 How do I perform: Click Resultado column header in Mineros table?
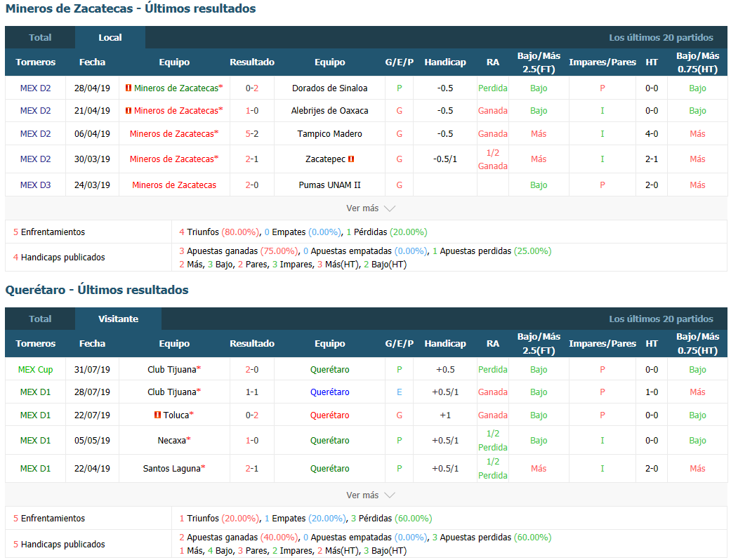(x=252, y=62)
